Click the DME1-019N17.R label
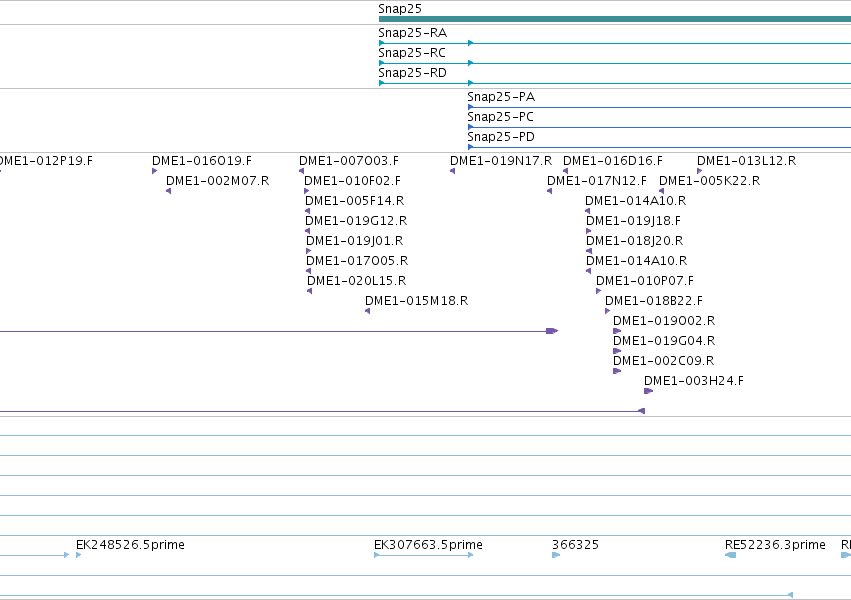 pos(501,161)
